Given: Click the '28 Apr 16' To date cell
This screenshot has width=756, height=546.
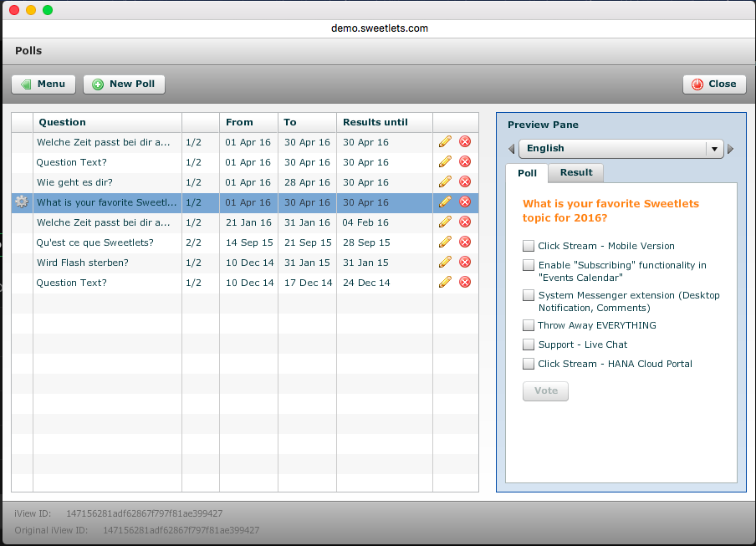Looking at the screenshot, I should pyautogui.click(x=307, y=182).
